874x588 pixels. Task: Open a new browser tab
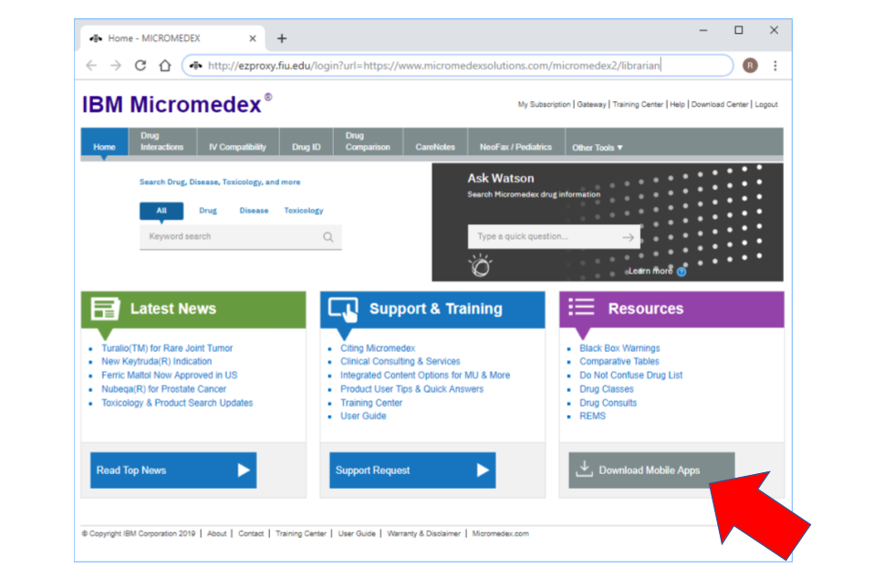tap(282, 38)
